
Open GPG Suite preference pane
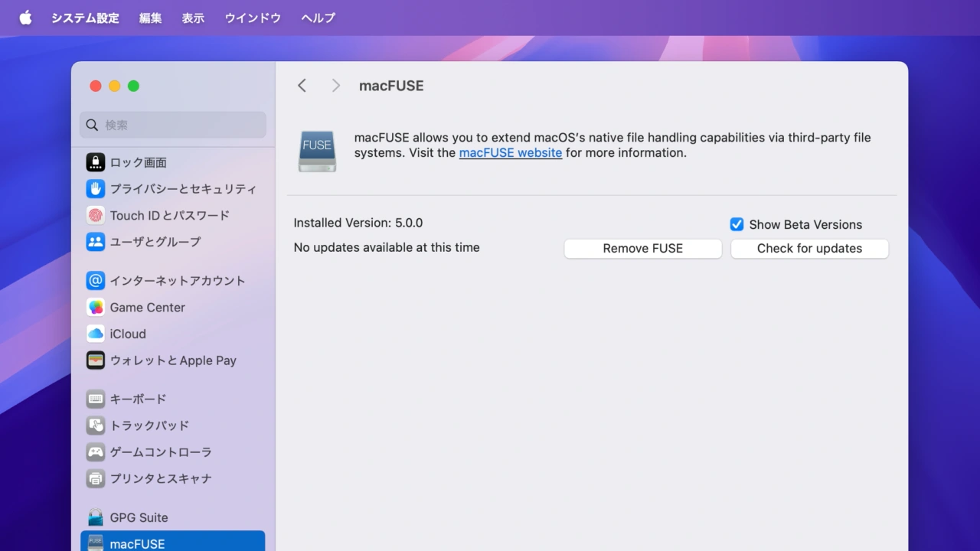[139, 517]
